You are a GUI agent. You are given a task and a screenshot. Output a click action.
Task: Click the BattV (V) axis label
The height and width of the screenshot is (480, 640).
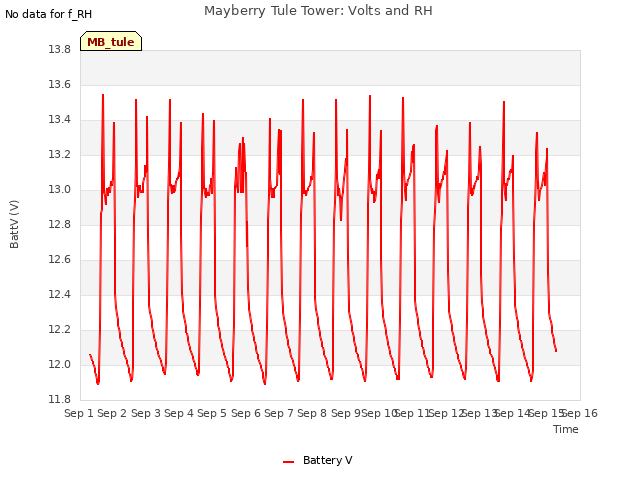pyautogui.click(x=14, y=224)
